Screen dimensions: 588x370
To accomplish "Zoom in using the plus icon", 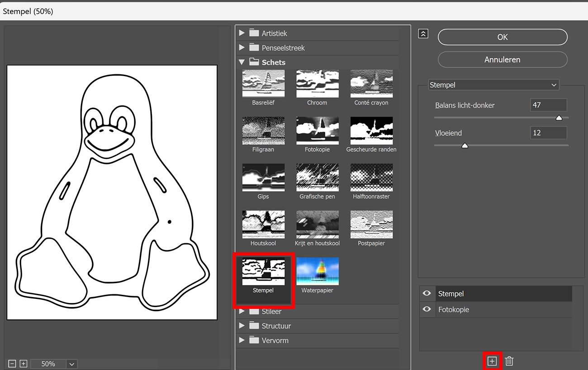I will pyautogui.click(x=23, y=363).
